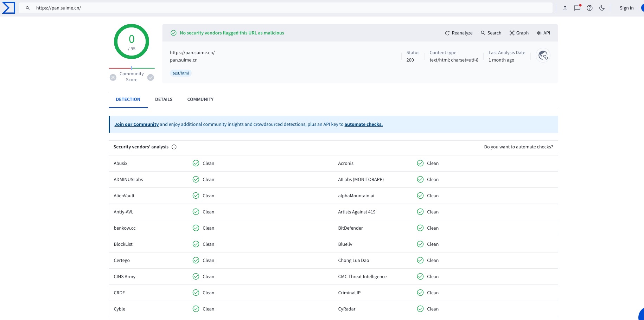
Task: Click the Search button in header
Action: [491, 33]
